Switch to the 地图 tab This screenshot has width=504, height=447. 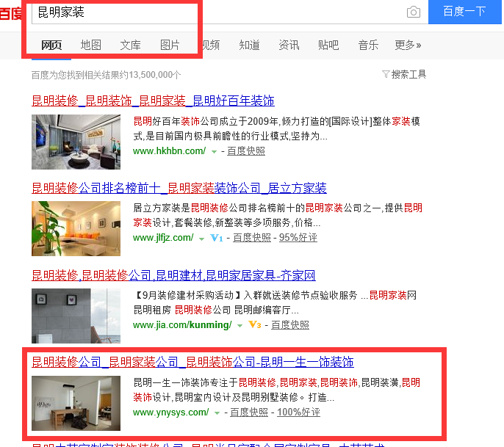(x=90, y=45)
